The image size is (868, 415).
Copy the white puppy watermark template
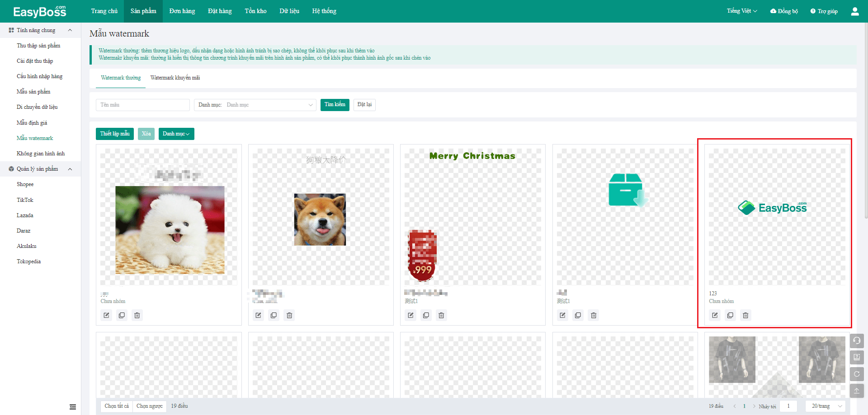(x=122, y=315)
